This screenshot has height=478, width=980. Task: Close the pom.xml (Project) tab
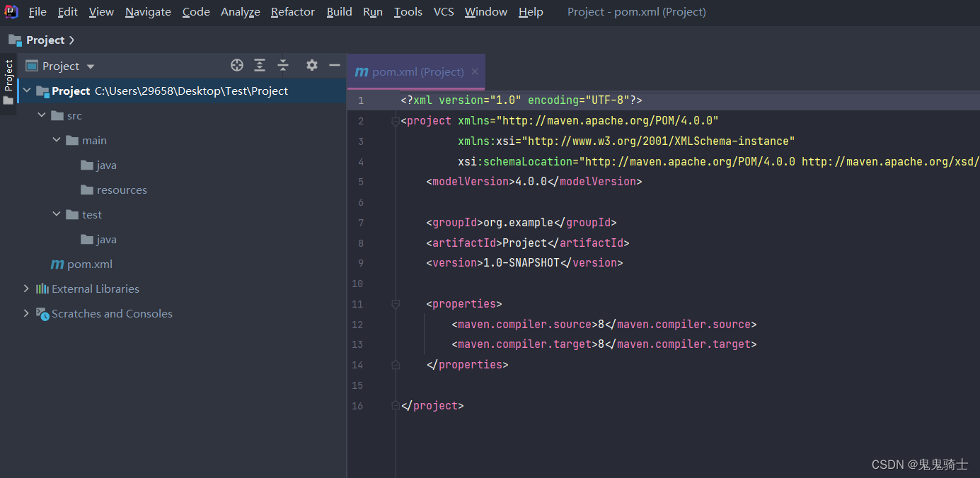click(x=475, y=71)
